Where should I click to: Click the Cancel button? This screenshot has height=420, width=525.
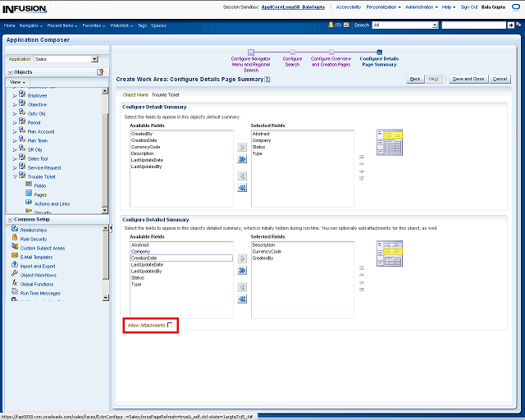pos(500,79)
